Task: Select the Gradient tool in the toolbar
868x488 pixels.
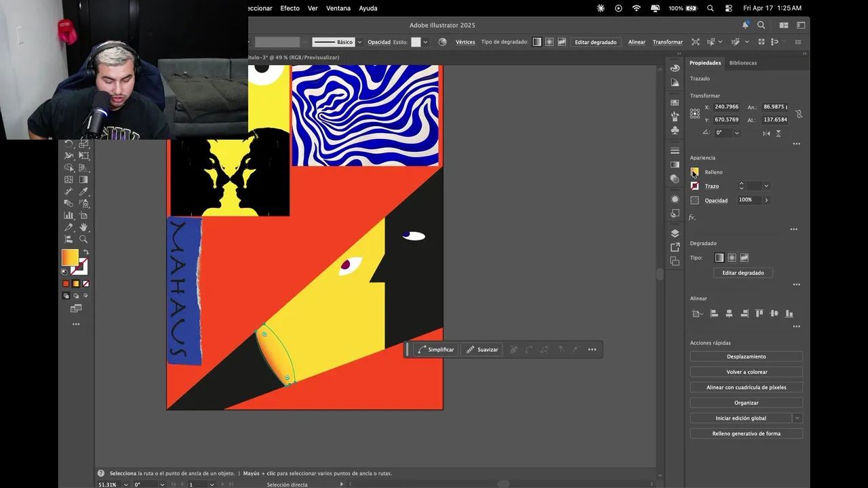Action: pyautogui.click(x=84, y=180)
